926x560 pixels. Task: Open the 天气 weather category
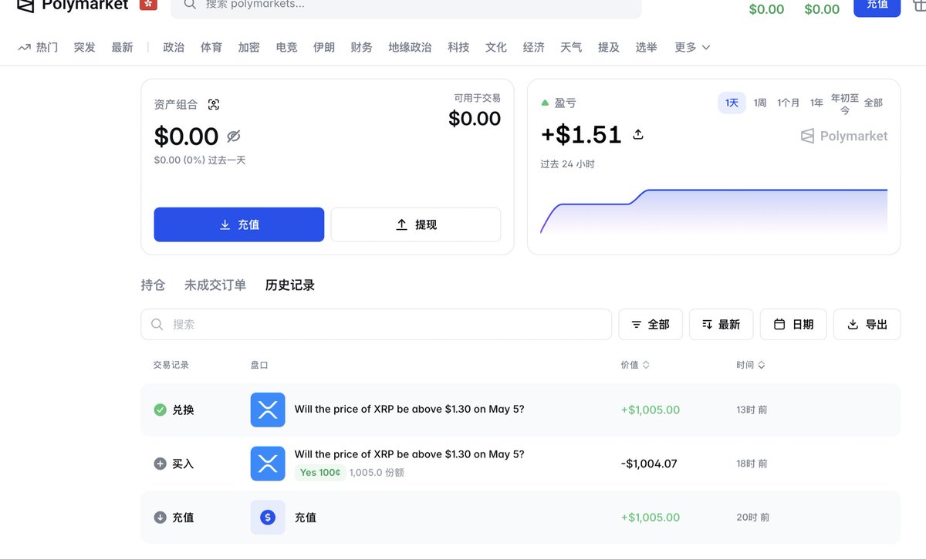click(571, 47)
